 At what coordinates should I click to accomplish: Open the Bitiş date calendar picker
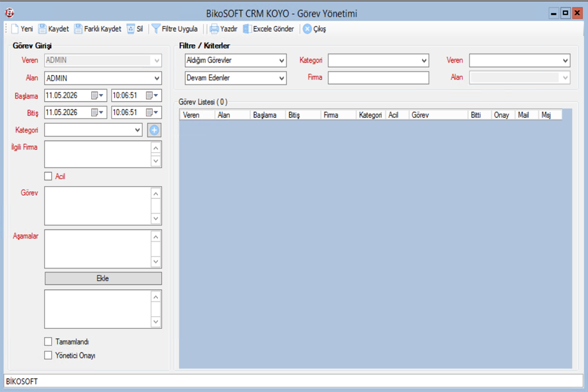pos(97,112)
